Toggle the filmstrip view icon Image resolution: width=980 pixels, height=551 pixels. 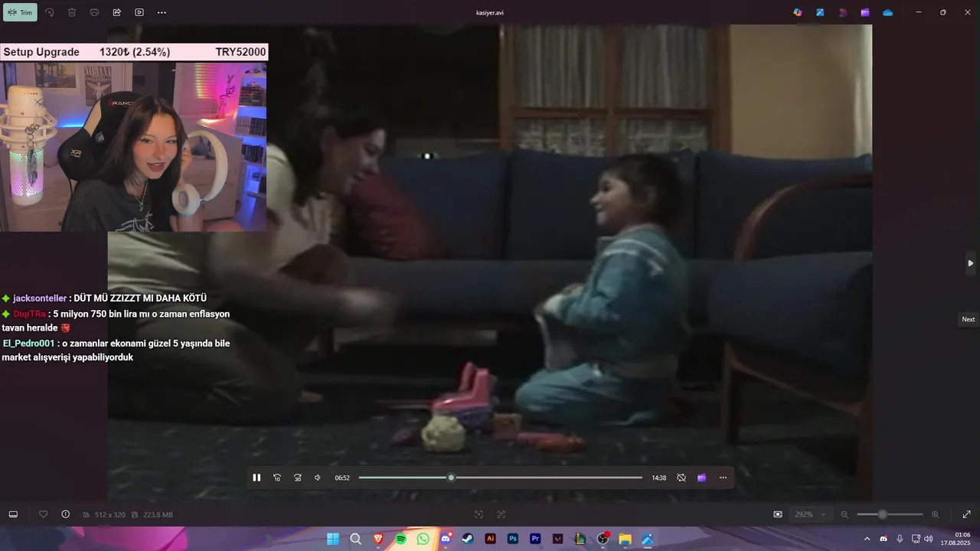click(13, 514)
